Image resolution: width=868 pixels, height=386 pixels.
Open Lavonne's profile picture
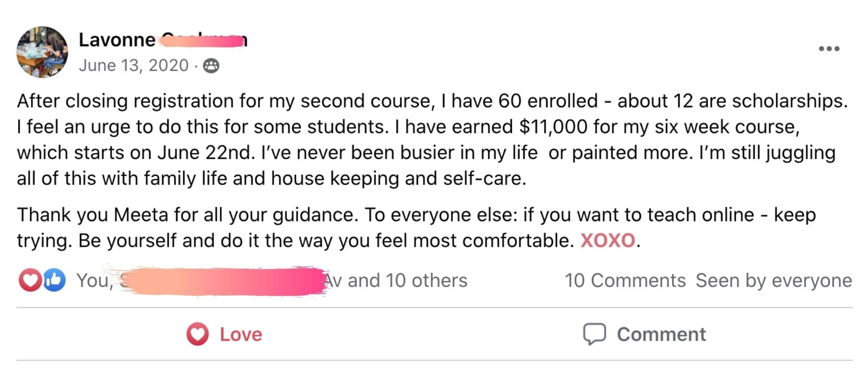42,52
